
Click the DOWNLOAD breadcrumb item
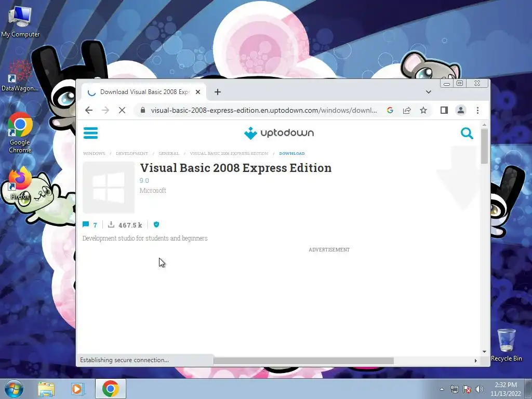click(x=292, y=153)
